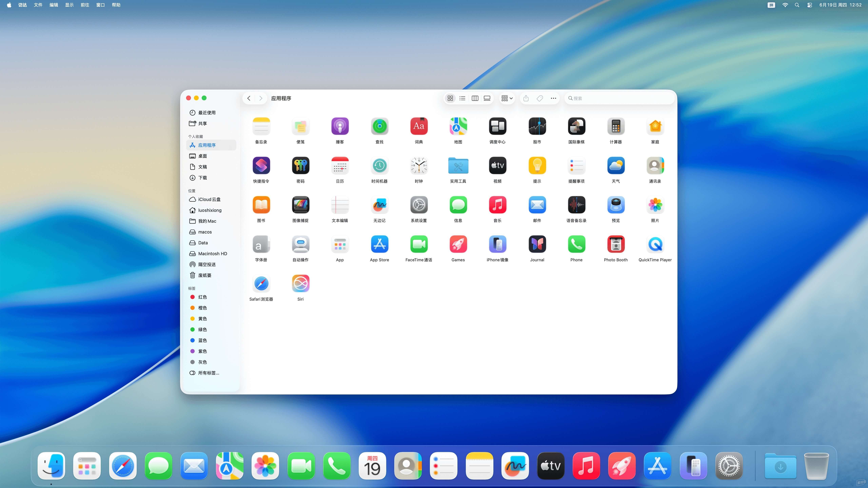Open the 计算器 calculator app icon
Screen dimensions: 868x488
(x=616, y=126)
